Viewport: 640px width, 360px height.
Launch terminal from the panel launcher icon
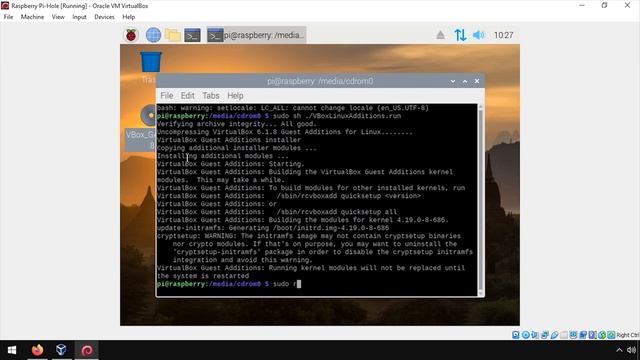[192, 36]
